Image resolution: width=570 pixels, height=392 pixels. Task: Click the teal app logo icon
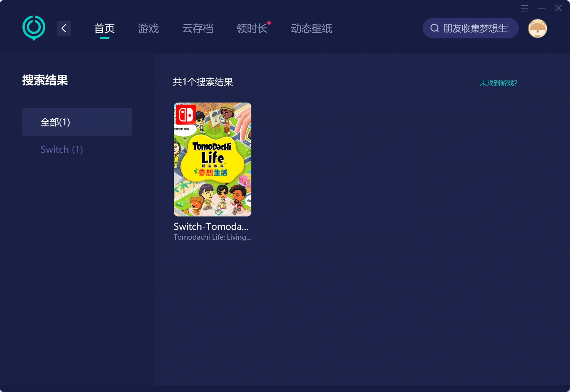point(34,28)
